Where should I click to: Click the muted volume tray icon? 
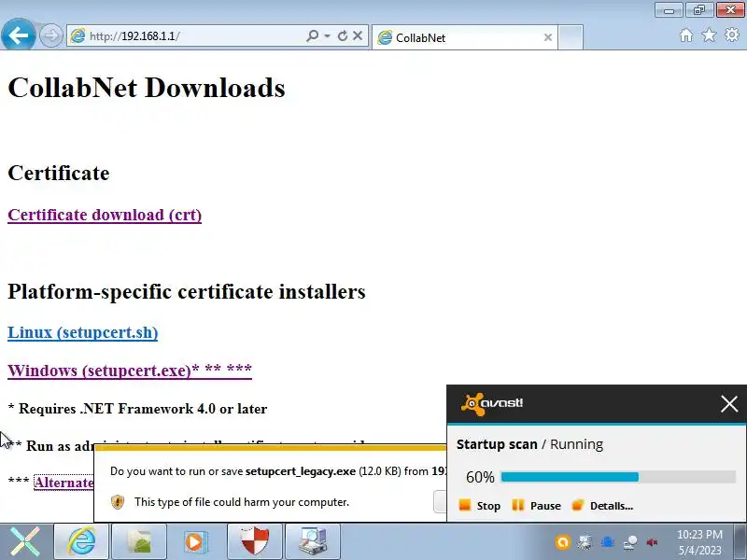point(652,542)
